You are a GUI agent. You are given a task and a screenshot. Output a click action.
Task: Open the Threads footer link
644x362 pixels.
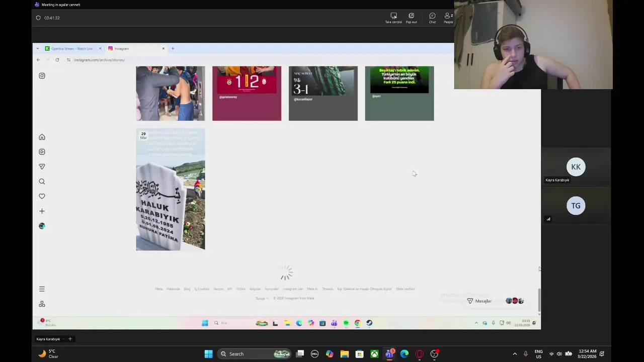pyautogui.click(x=328, y=289)
